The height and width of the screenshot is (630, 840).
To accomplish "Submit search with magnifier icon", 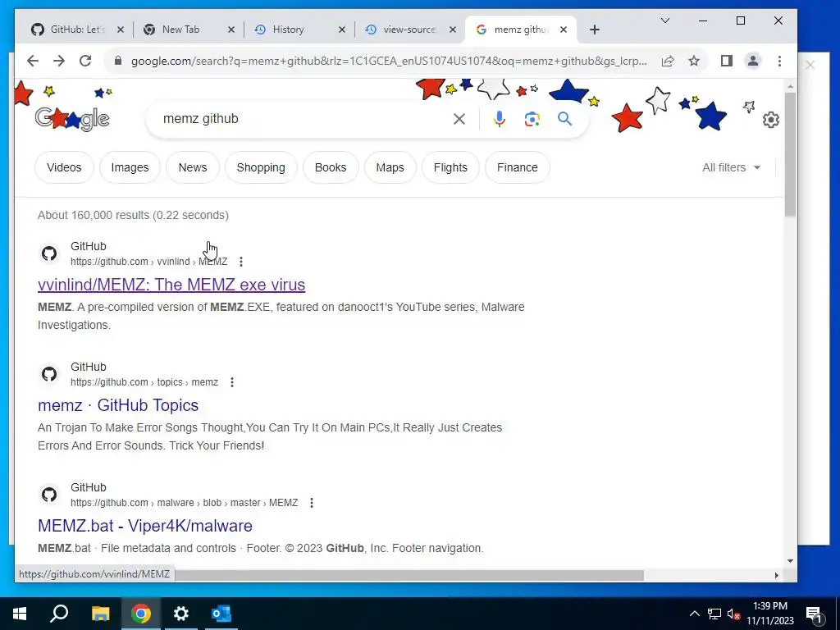I will pos(564,119).
